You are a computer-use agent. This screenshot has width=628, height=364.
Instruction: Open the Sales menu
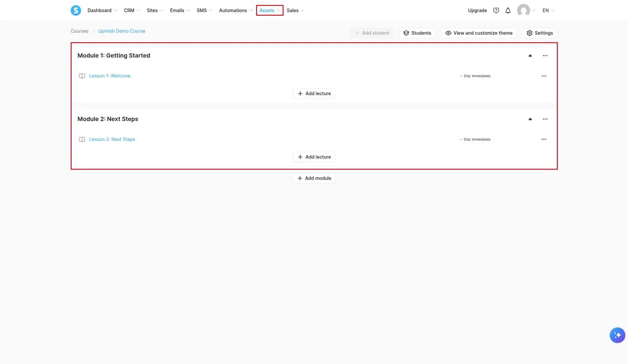click(295, 10)
